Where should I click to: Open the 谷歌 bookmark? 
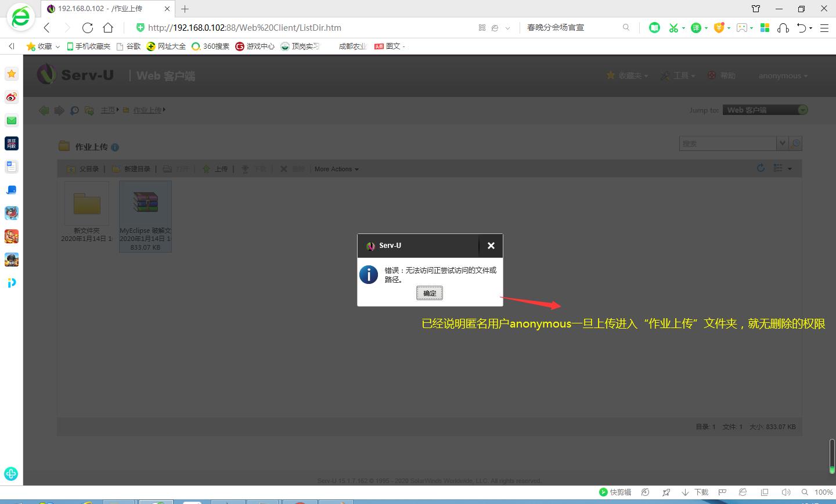tap(128, 46)
